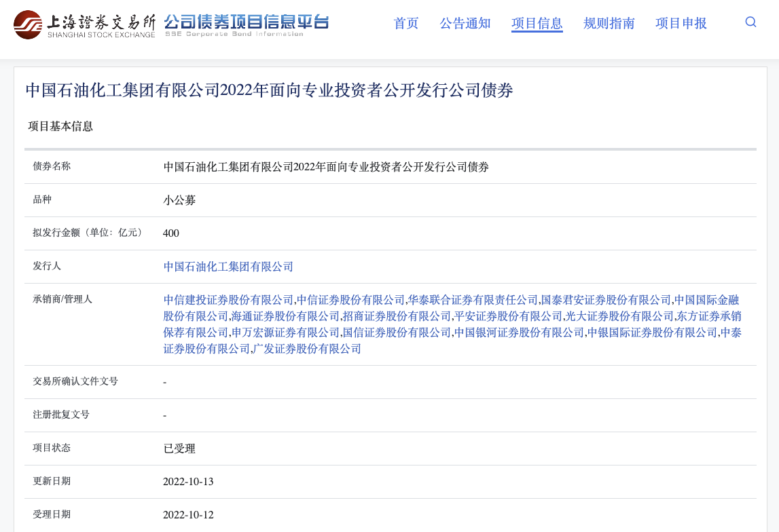Select 海通证券股份有限公司 link
The height and width of the screenshot is (532, 779).
[285, 316]
